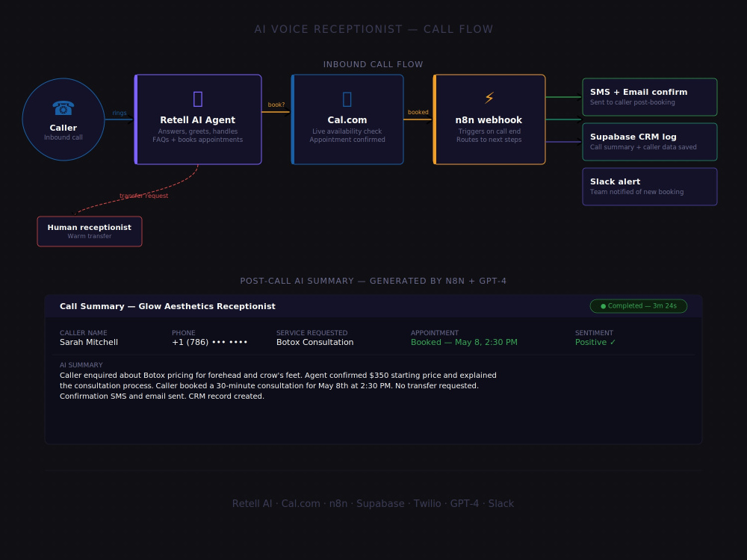Click the Slack alert card
The height and width of the screenshot is (560, 747).
coord(650,187)
